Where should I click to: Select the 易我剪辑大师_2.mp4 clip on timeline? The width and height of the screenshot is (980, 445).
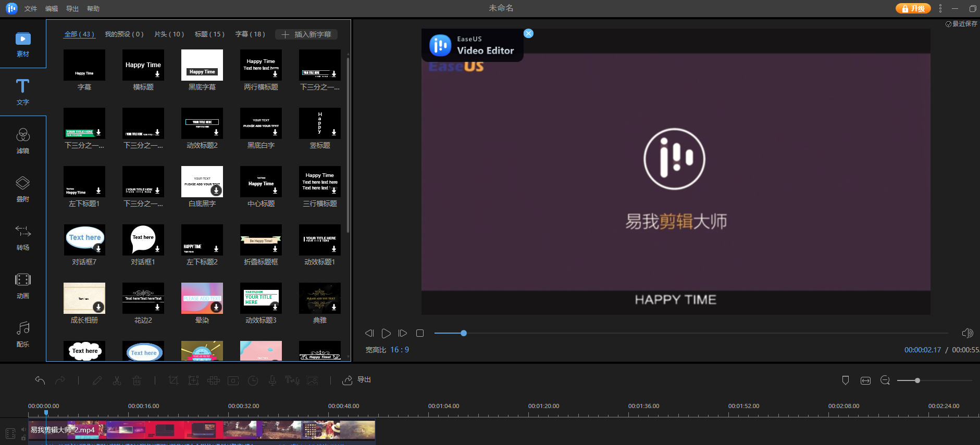202,430
